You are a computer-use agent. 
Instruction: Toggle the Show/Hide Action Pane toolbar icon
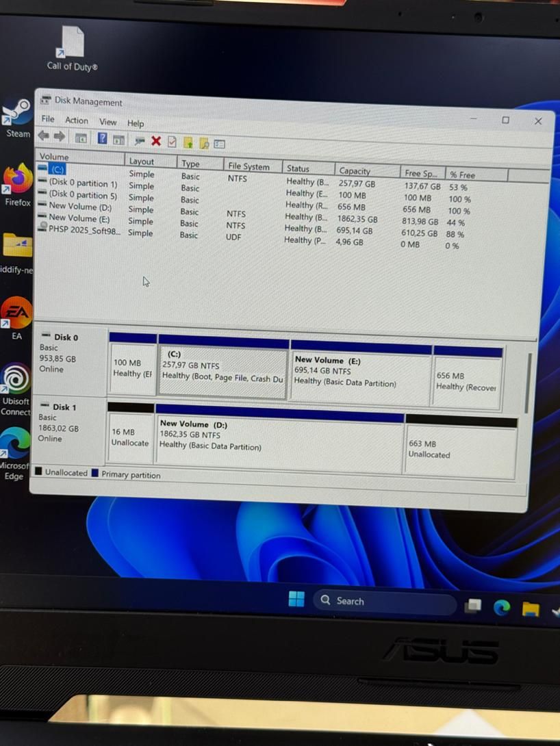click(118, 140)
